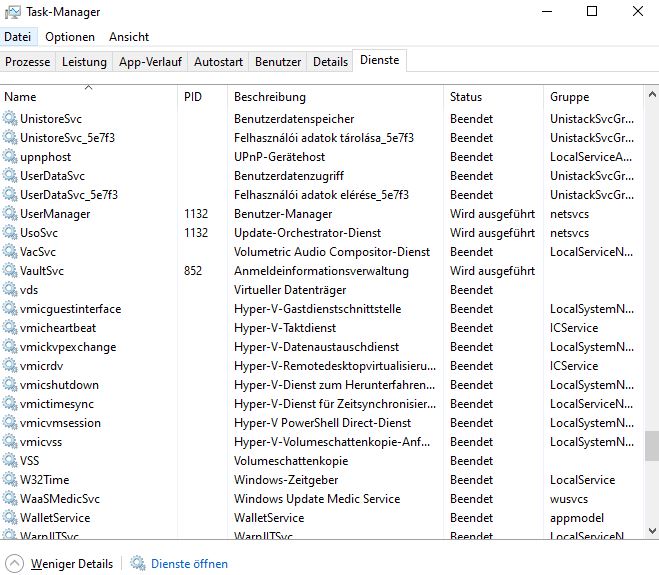
Task: Click the gear icon next to vmicguestinterface
Action: 10,308
